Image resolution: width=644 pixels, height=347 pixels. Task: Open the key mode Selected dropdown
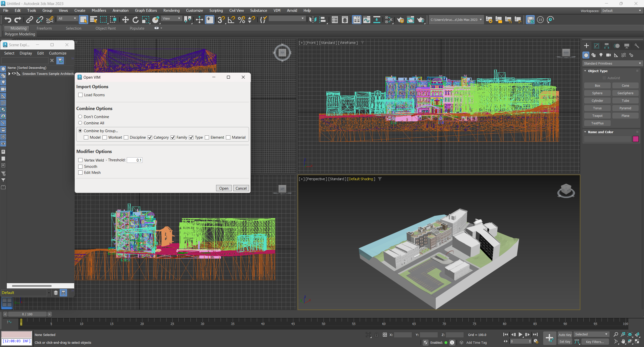[591, 334]
